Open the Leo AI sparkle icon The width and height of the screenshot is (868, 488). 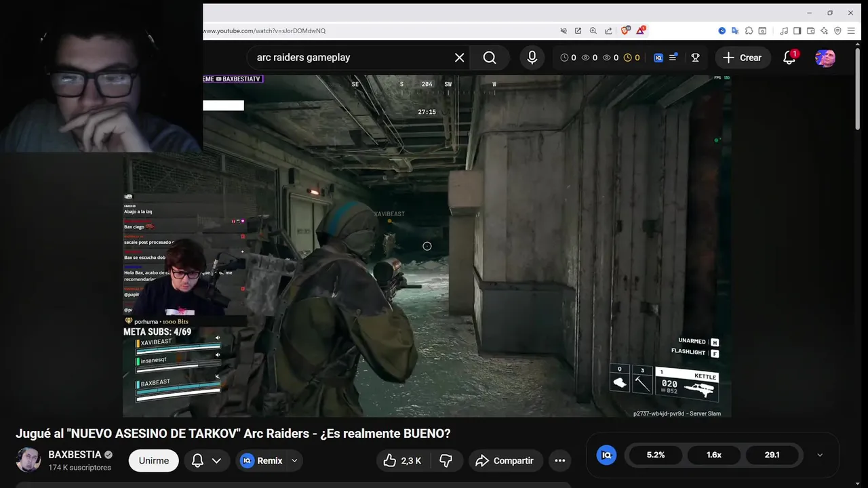(824, 30)
